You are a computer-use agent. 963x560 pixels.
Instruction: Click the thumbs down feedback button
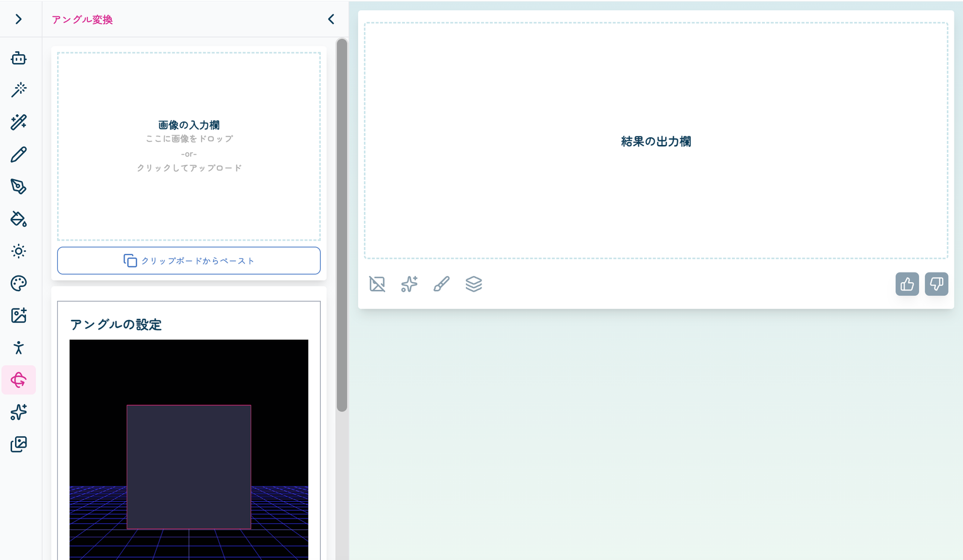(937, 284)
